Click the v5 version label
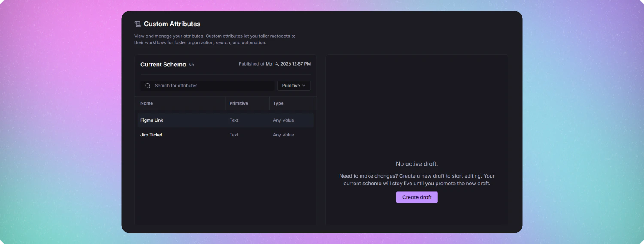 (x=191, y=65)
